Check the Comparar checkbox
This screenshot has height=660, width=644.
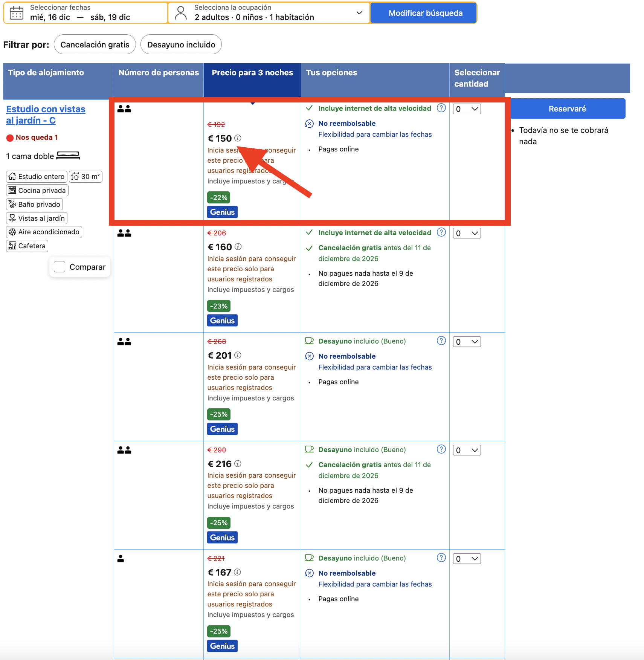pyautogui.click(x=60, y=267)
